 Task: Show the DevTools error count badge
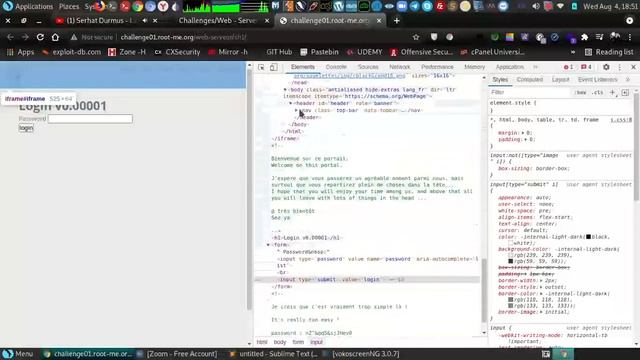568,67
